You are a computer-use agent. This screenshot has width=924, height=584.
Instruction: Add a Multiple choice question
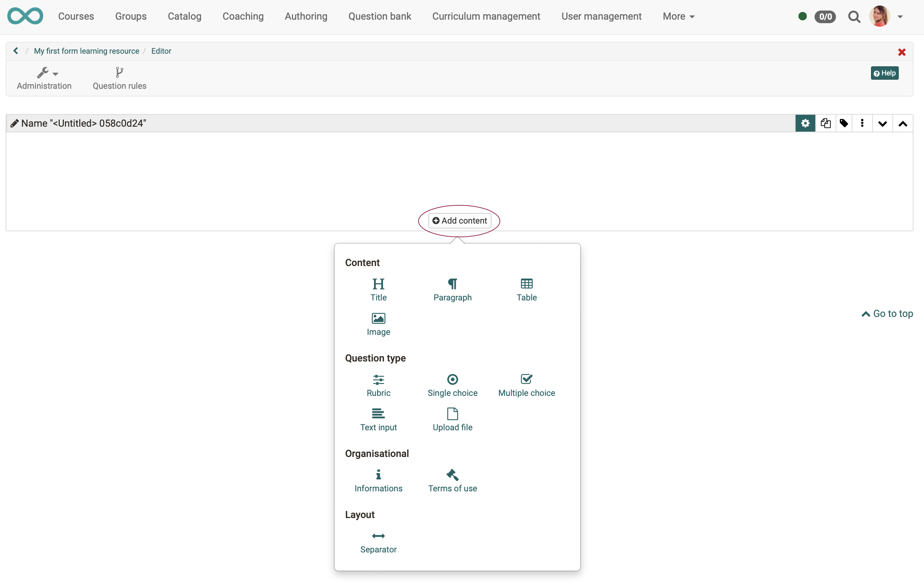pos(526,385)
